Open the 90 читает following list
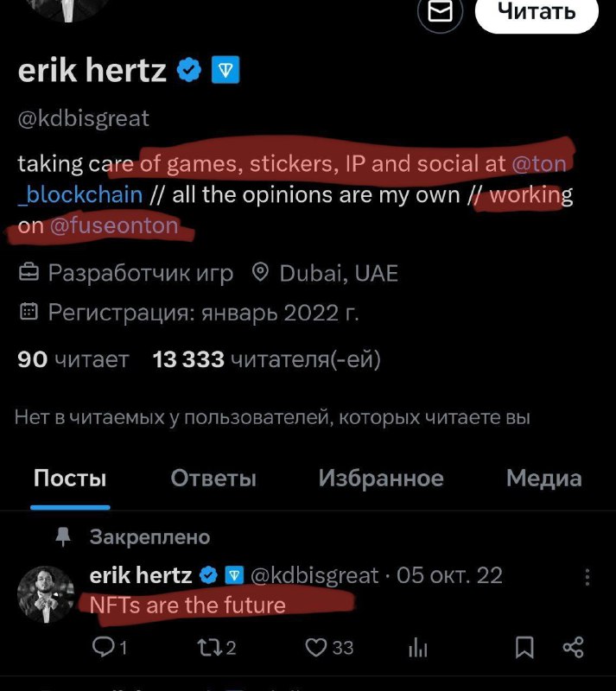 pyautogui.click(x=73, y=358)
